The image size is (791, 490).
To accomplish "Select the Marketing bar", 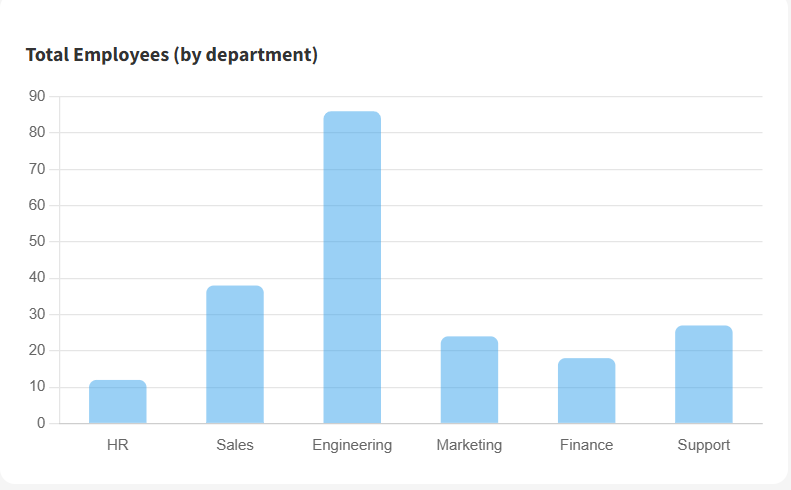I will [469, 380].
